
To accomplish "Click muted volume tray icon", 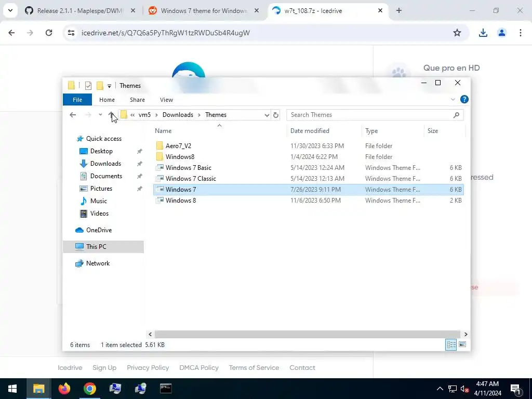I will point(464,389).
